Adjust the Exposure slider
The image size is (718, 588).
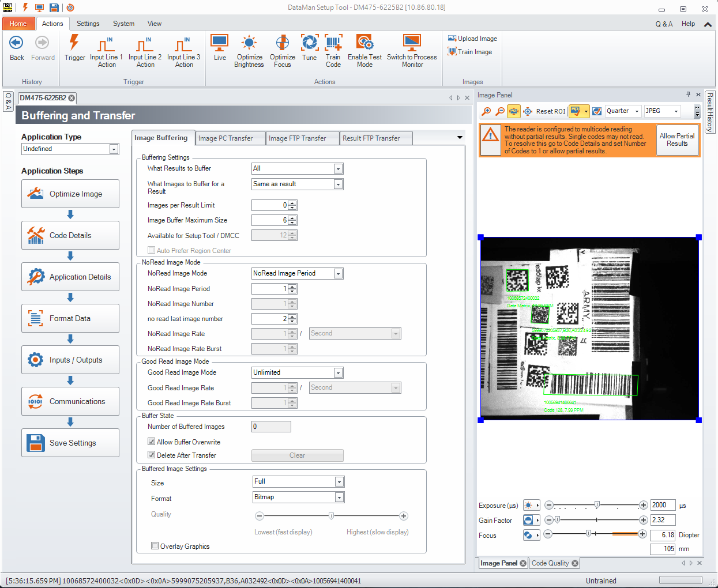[x=597, y=506]
